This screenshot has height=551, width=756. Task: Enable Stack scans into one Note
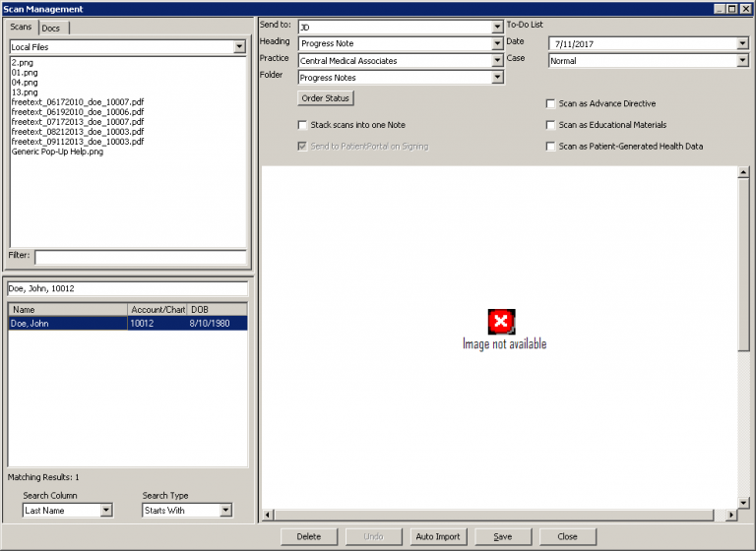[x=303, y=125]
